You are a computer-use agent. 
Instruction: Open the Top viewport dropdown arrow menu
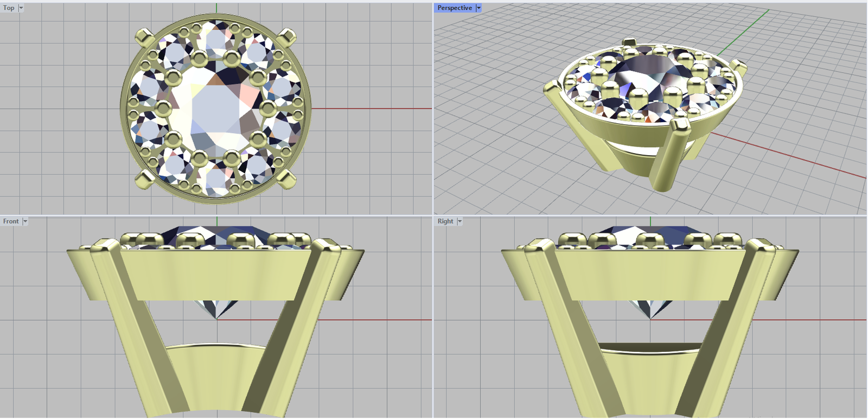(x=21, y=8)
